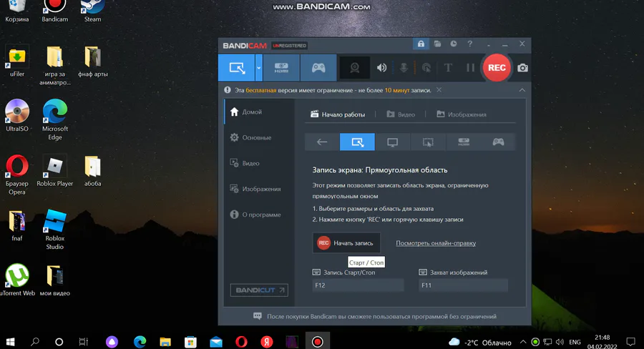The height and width of the screenshot is (349, 644).
Task: Select HDMI device mode in mode row
Action: click(463, 142)
